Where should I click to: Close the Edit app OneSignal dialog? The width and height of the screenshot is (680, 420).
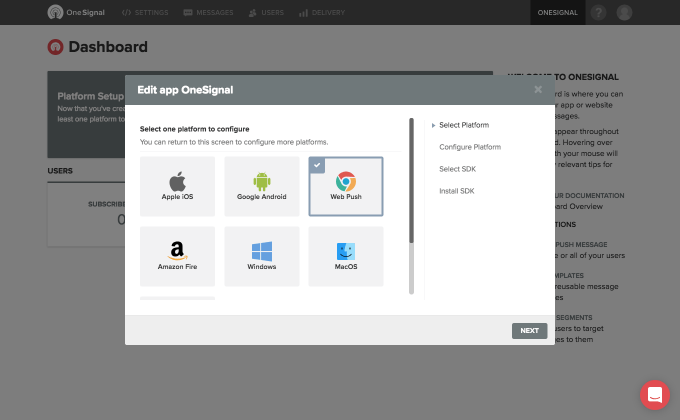point(538,89)
